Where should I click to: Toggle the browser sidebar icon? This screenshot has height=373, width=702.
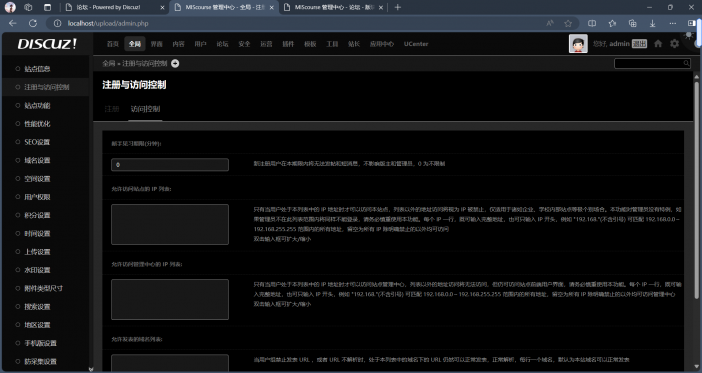tap(692, 23)
